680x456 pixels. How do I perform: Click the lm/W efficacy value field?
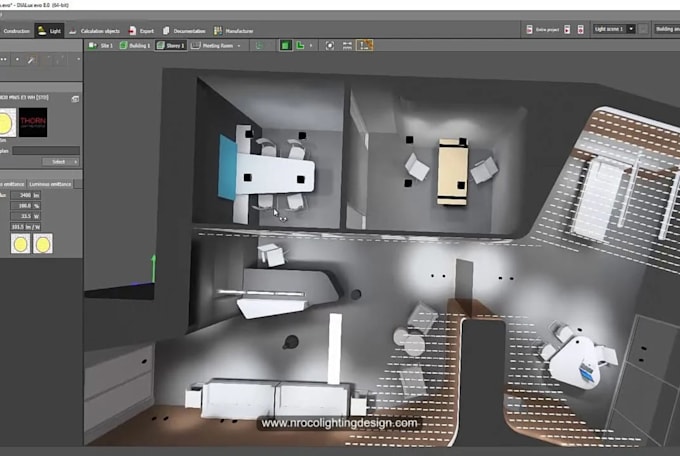point(26,227)
